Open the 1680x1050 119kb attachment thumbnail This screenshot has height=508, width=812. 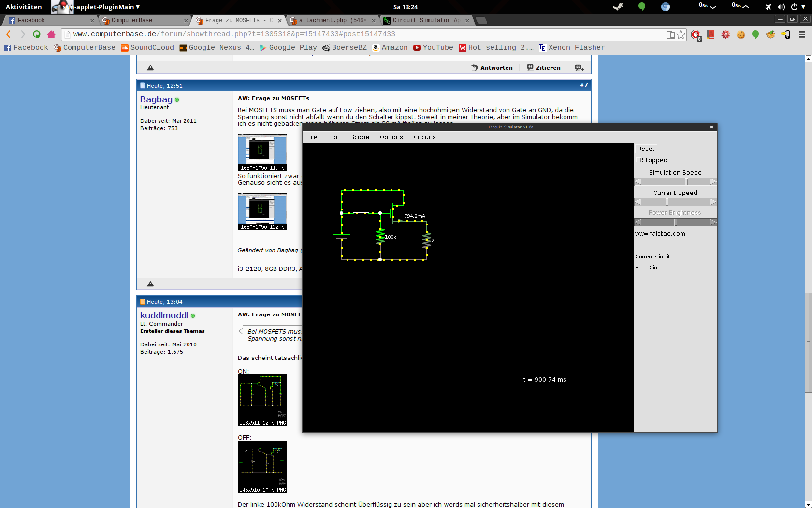click(262, 152)
